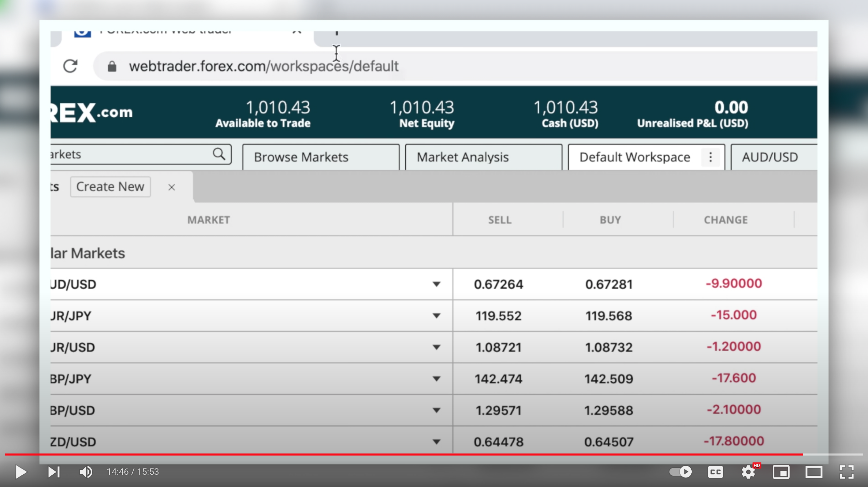Click change value -17.600
Viewport: 868px width, 487px height.
tap(734, 378)
